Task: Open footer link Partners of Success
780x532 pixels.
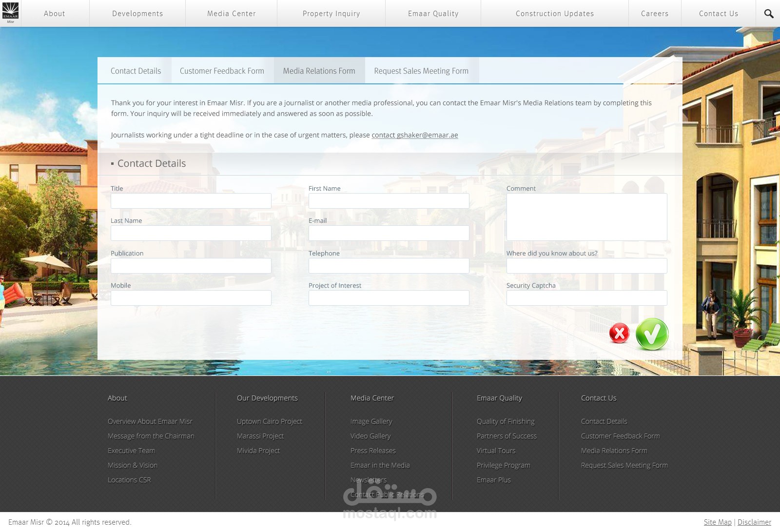Action: (x=507, y=436)
